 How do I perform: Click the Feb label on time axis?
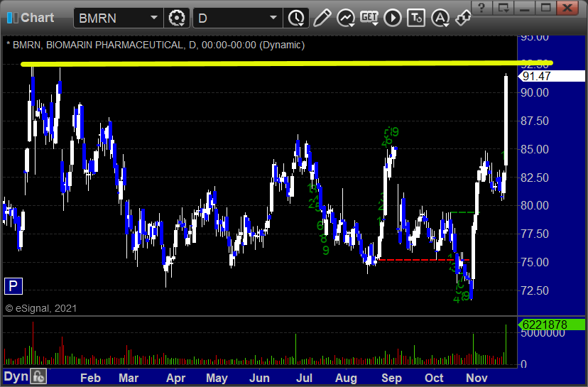(90, 378)
